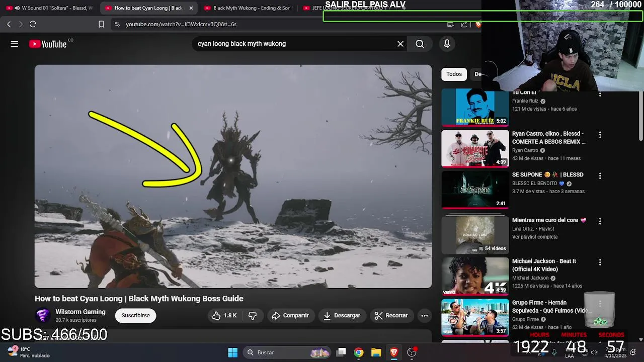Open Michael Jackson - Beat It title link

click(x=544, y=265)
